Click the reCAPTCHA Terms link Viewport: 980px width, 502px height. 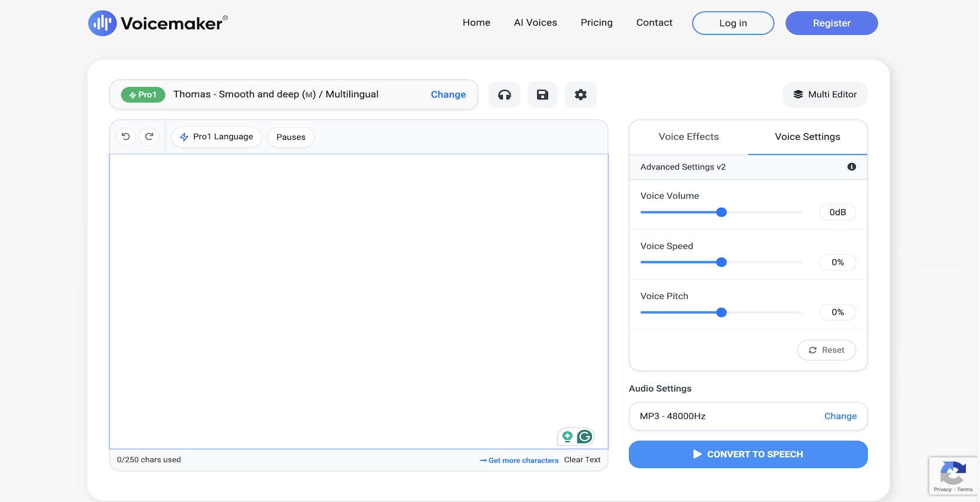click(965, 489)
